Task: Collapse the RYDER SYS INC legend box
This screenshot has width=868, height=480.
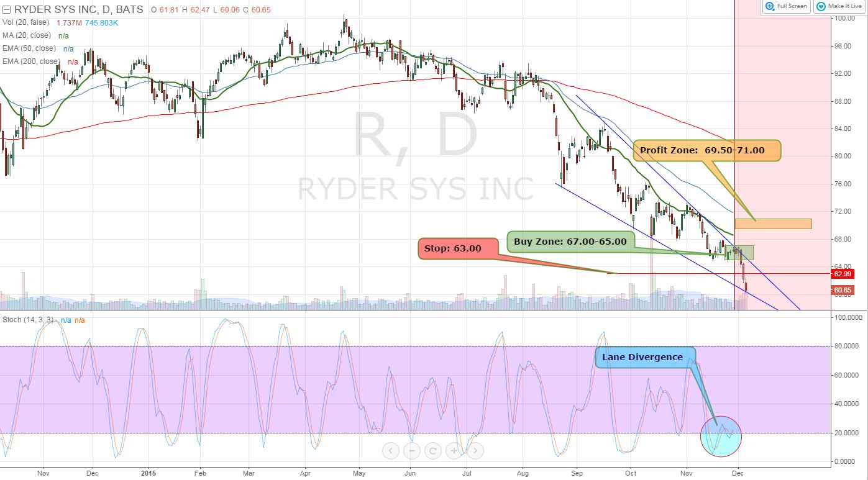Action: pyautogui.click(x=6, y=10)
